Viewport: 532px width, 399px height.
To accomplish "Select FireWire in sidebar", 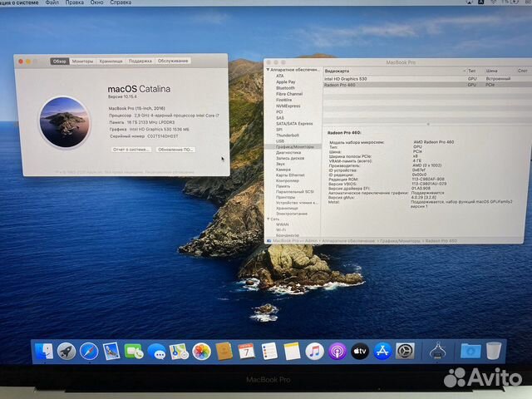I will pos(283,100).
